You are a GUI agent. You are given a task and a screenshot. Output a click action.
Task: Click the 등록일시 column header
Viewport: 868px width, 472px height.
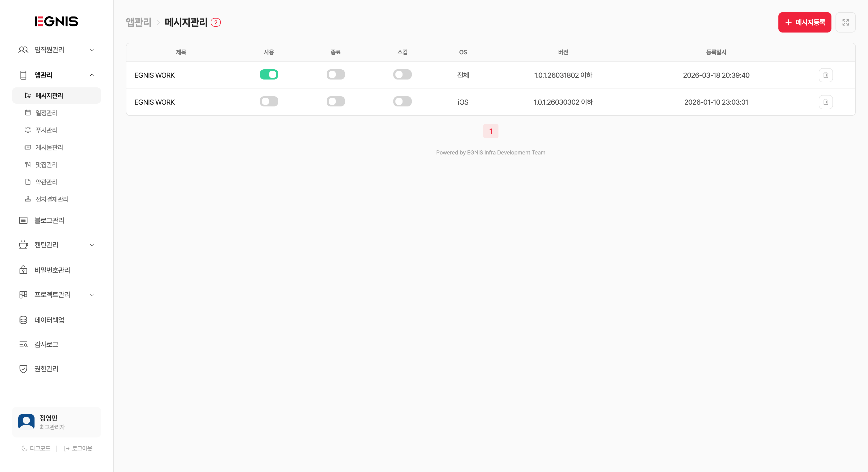click(716, 52)
